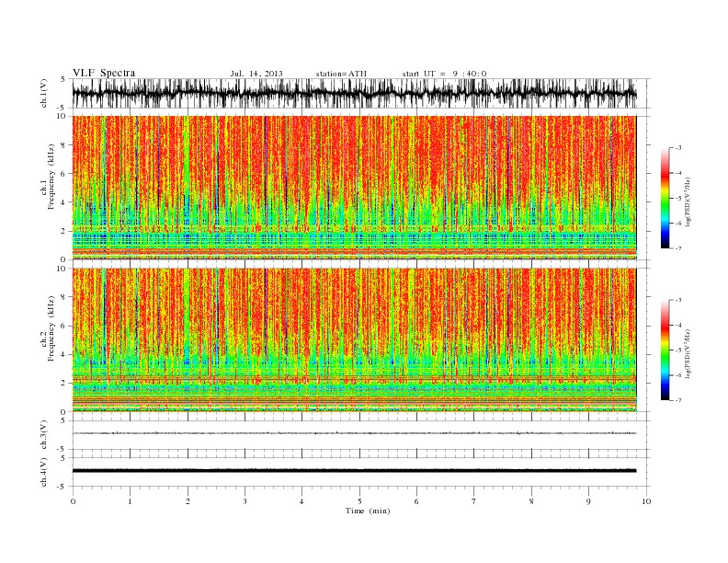Click the '4' minute tick on the time axis
Viewport: 728px width, 563px height.
click(x=301, y=501)
